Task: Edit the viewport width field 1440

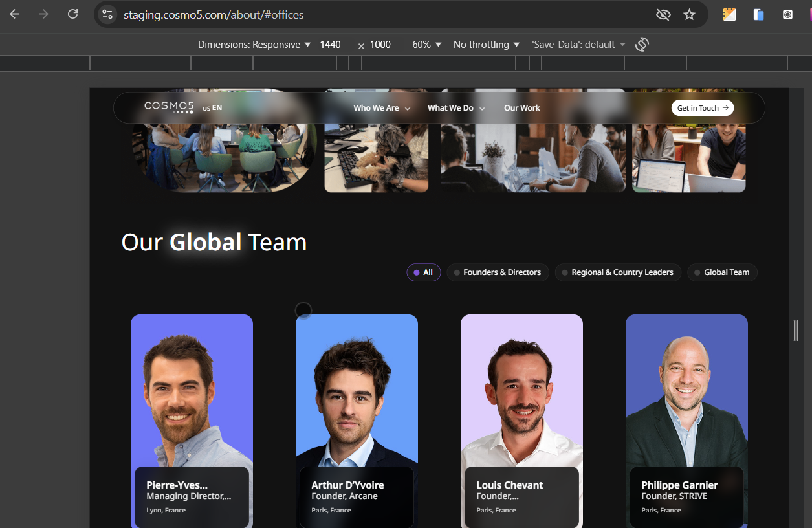Action: pyautogui.click(x=331, y=45)
